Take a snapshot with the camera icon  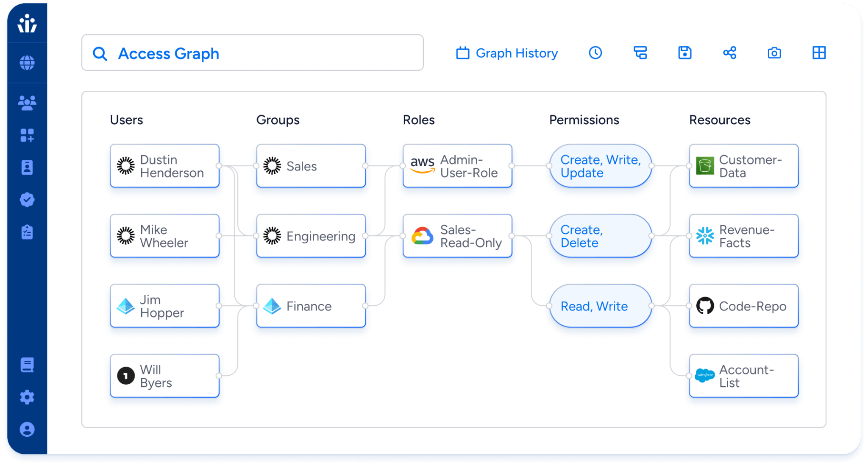[774, 53]
